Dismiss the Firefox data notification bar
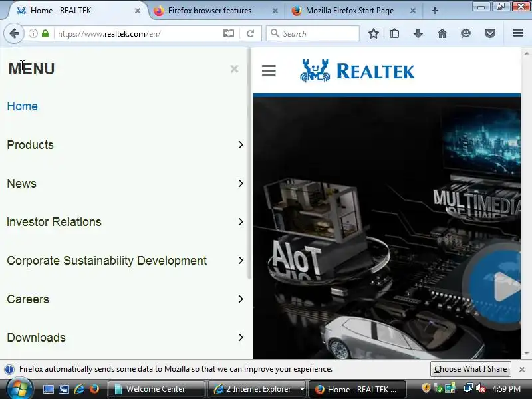Screen dimensions: 532x399 pyautogui.click(x=522, y=370)
